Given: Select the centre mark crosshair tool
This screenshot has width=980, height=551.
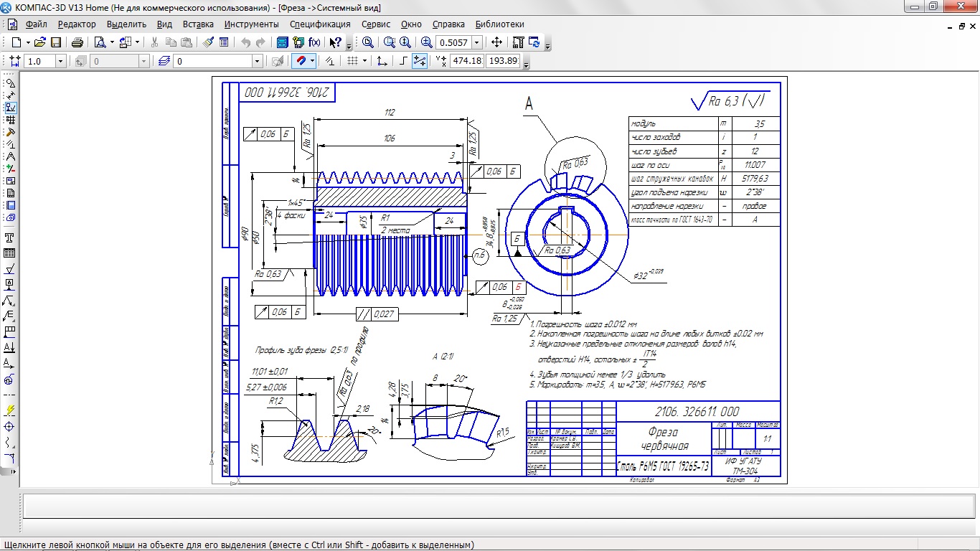Looking at the screenshot, I should 10,426.
